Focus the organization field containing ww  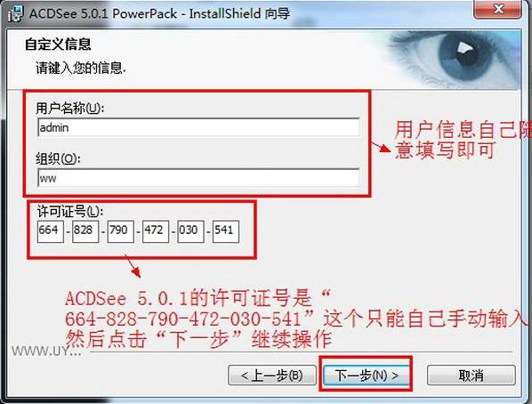(x=198, y=178)
